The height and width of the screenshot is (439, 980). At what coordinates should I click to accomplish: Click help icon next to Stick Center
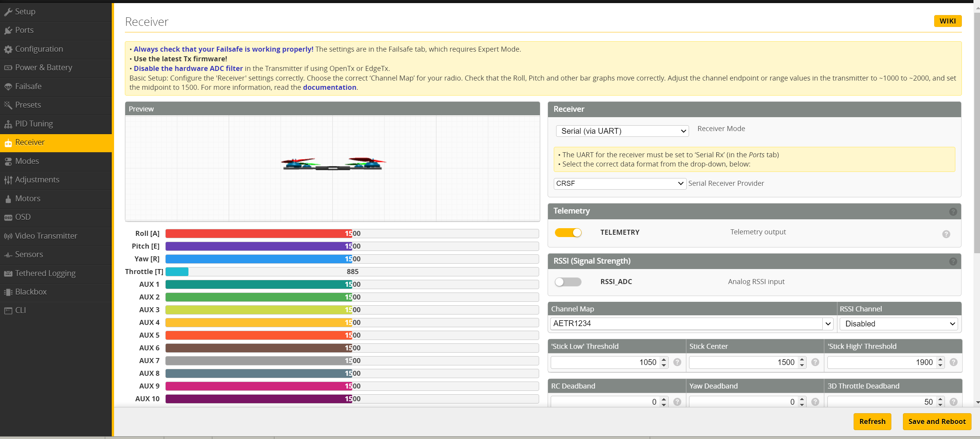(x=815, y=362)
